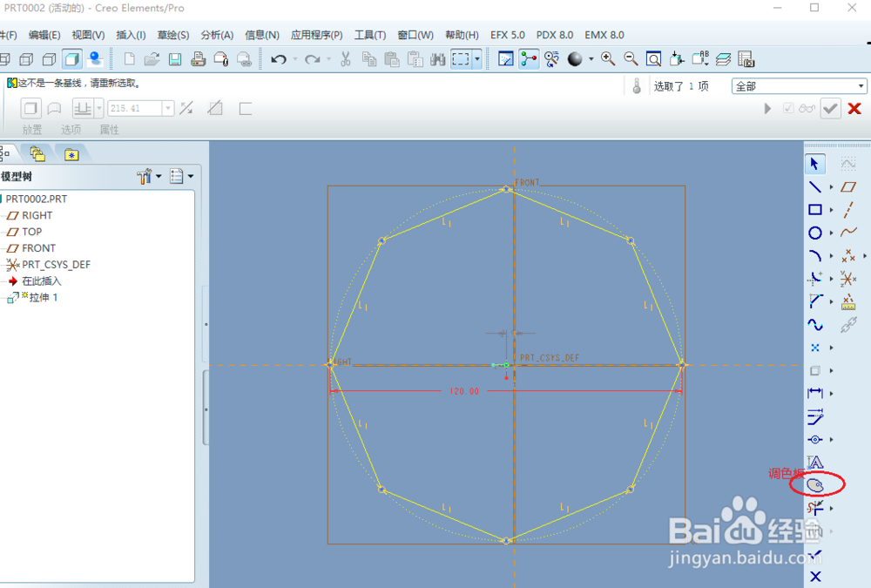Click the Undo icon
Image resolution: width=871 pixels, height=588 pixels.
(279, 59)
